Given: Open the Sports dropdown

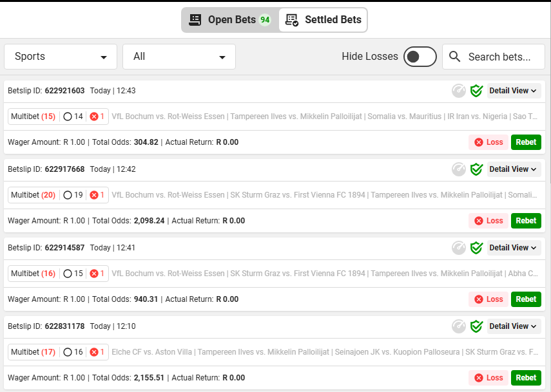Looking at the screenshot, I should pyautogui.click(x=61, y=57).
